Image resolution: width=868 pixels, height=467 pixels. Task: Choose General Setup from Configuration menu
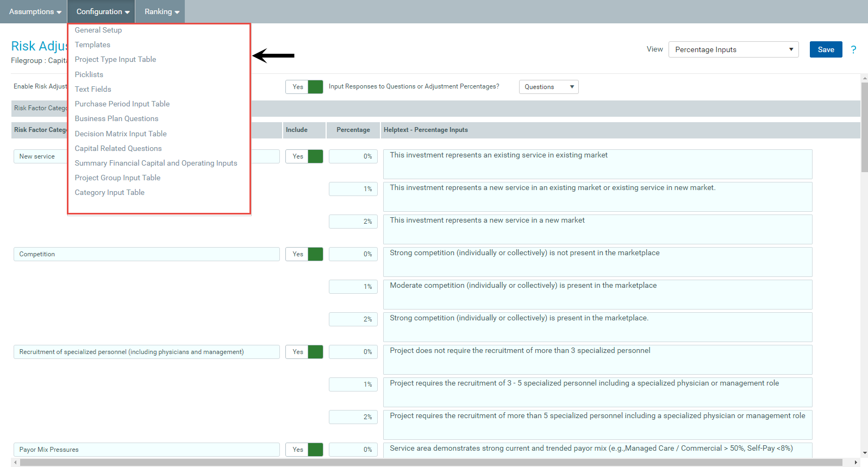pos(98,30)
